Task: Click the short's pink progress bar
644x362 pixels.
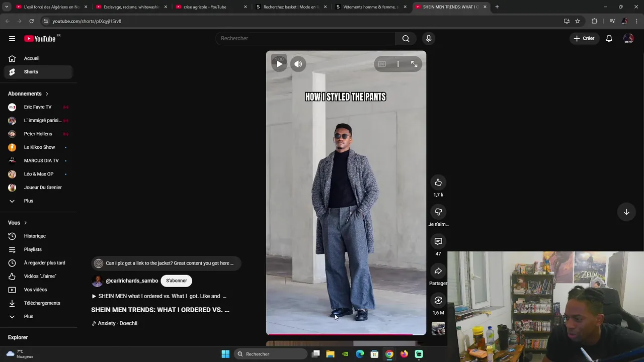Action: (x=346, y=334)
